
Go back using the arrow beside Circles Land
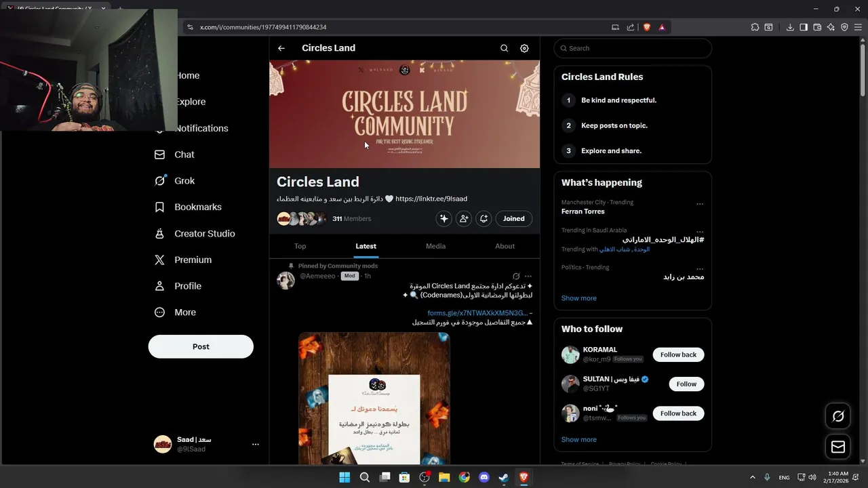tap(281, 48)
